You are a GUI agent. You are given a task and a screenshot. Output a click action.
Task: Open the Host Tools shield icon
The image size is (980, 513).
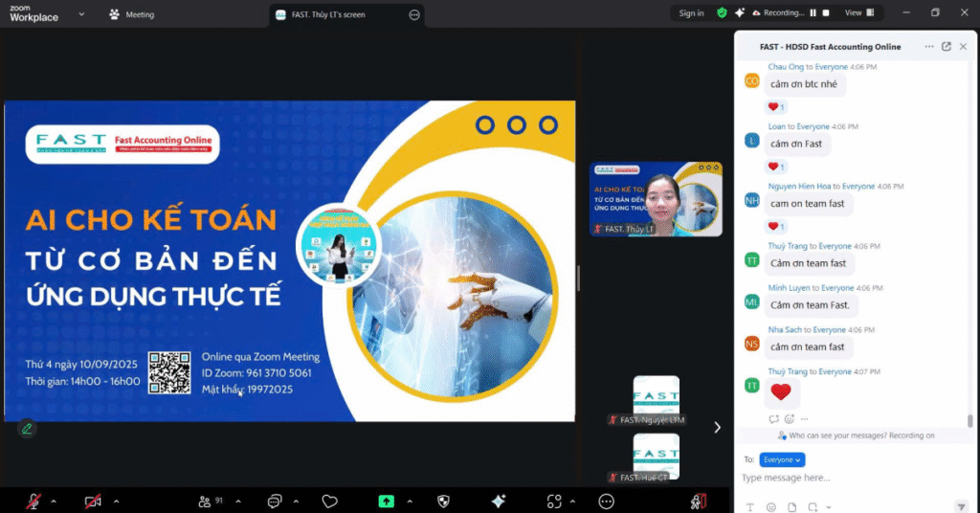[x=443, y=501]
